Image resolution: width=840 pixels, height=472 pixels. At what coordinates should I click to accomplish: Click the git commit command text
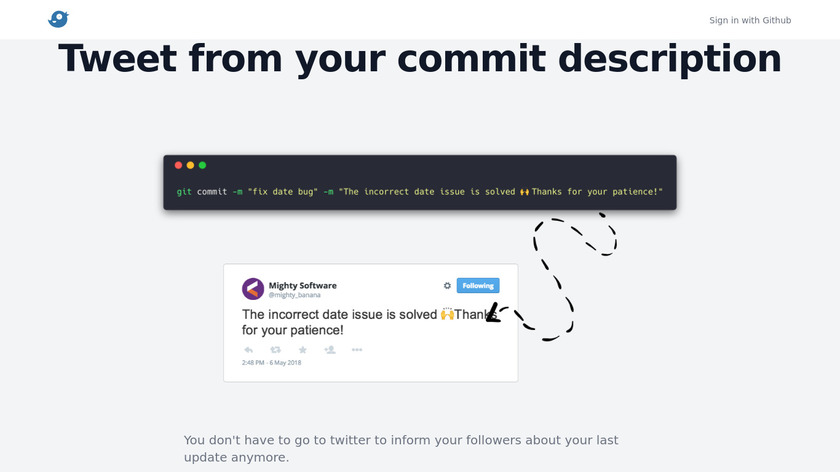(x=420, y=191)
